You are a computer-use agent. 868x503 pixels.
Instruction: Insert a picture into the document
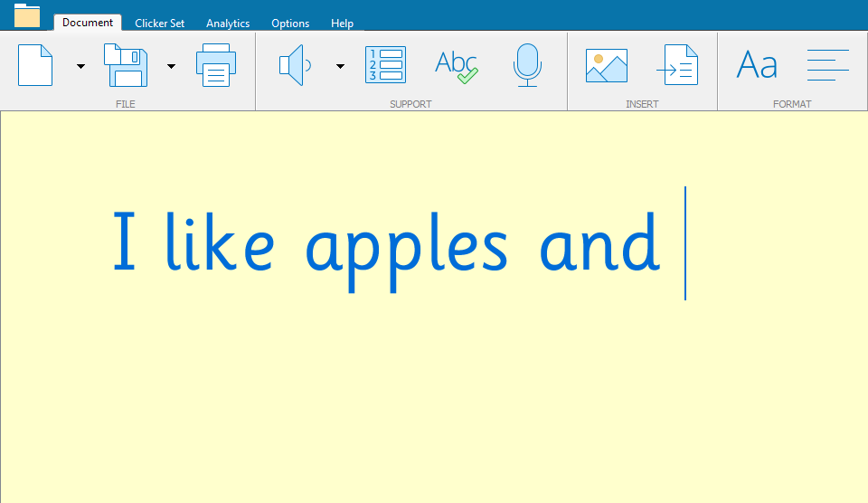click(x=606, y=65)
